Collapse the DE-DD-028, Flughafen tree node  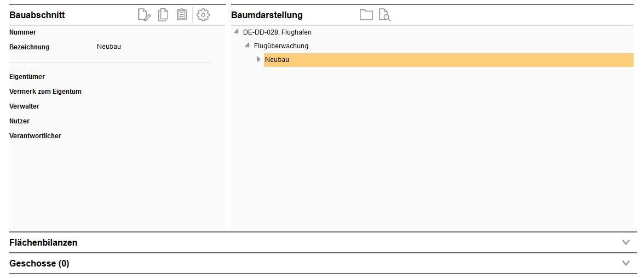tap(236, 32)
